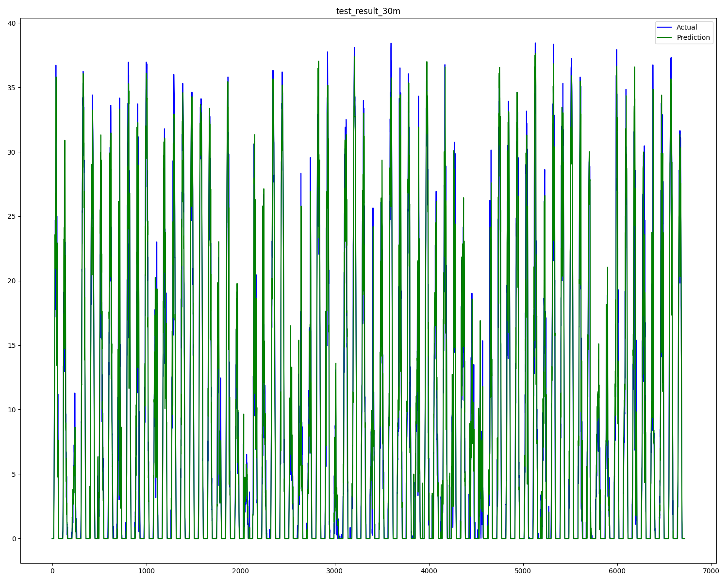Screen dimensions: 728x582
Task: Click the Prediction legend label
Action: coord(693,37)
